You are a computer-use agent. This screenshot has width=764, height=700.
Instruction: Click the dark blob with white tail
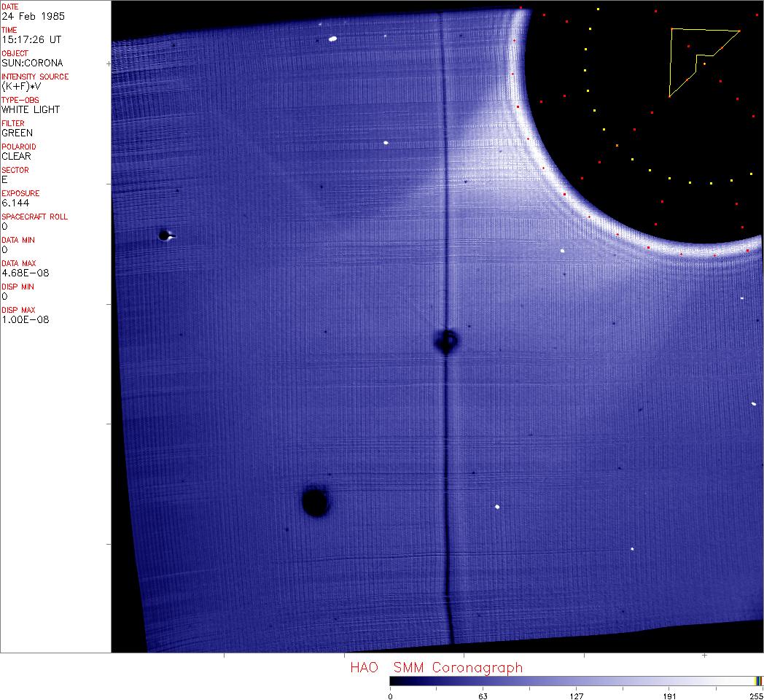point(164,235)
